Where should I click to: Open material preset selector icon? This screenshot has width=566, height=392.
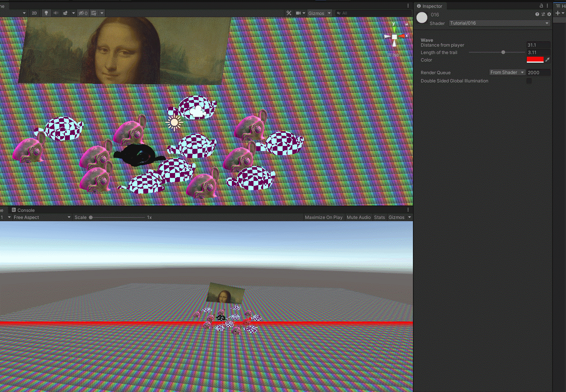click(x=543, y=14)
